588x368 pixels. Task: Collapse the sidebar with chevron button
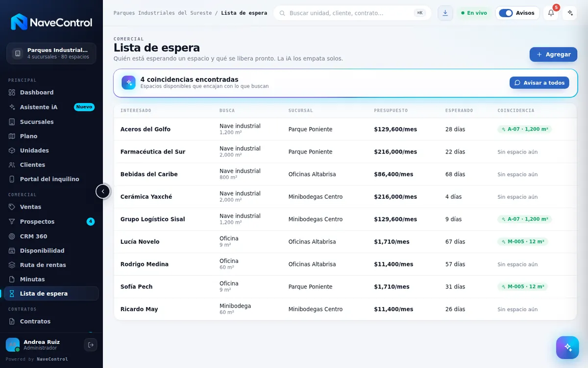click(x=103, y=191)
